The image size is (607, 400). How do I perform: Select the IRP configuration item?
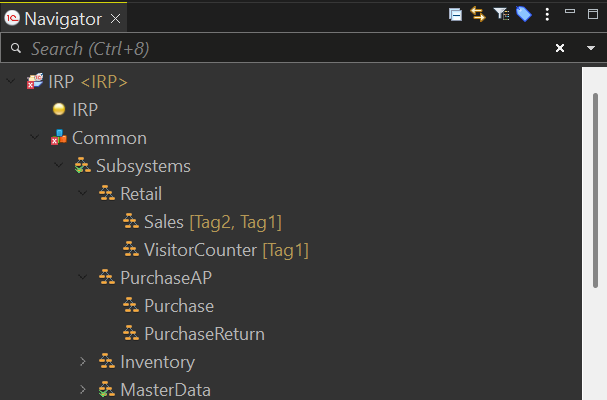pyautogui.click(x=85, y=110)
